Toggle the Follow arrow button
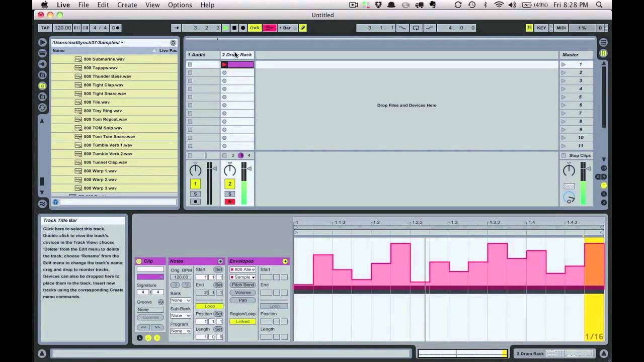The width and height of the screenshot is (644, 362). point(176,28)
